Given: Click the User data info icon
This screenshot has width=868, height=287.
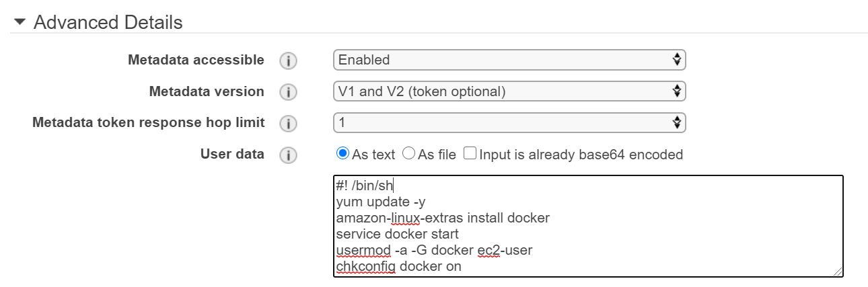Looking at the screenshot, I should tap(288, 155).
